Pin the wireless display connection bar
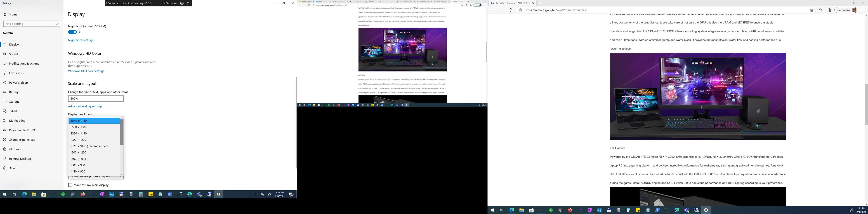The height and width of the screenshot is (214, 868). pyautogui.click(x=187, y=3)
